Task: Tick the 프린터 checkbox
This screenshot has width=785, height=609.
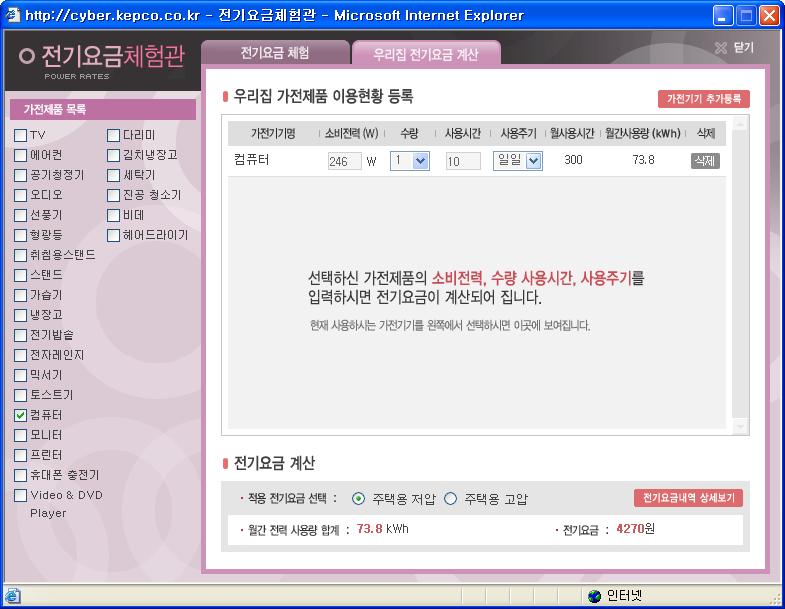Action: point(21,455)
